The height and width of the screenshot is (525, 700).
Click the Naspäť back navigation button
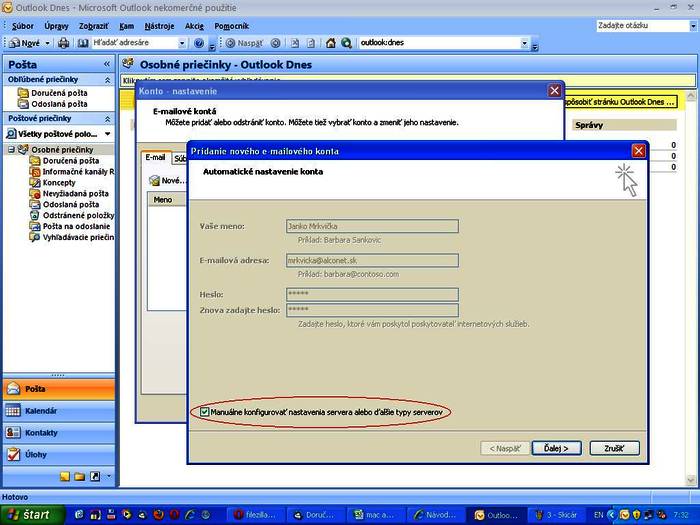pyautogui.click(x=244, y=43)
